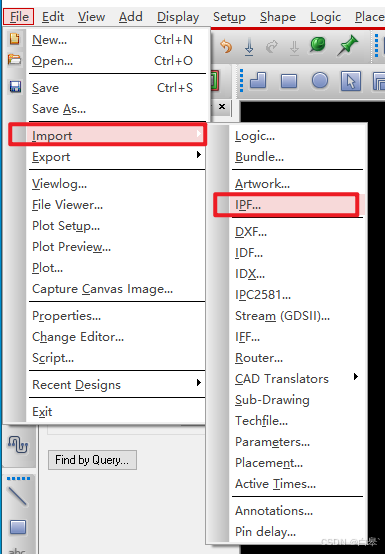Click the greyed-out Redo arrow icon
Viewport: 385px width, 554px height.
(272, 46)
